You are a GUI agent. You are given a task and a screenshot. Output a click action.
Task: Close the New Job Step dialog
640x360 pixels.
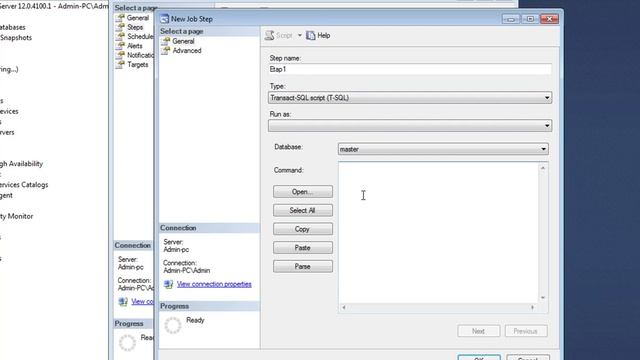tap(549, 19)
